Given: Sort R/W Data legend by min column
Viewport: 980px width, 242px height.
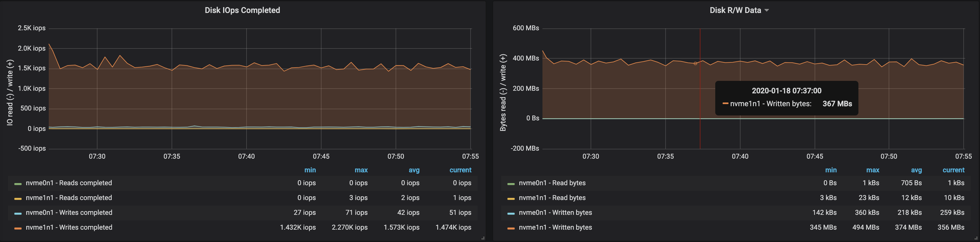Looking at the screenshot, I should 831,170.
